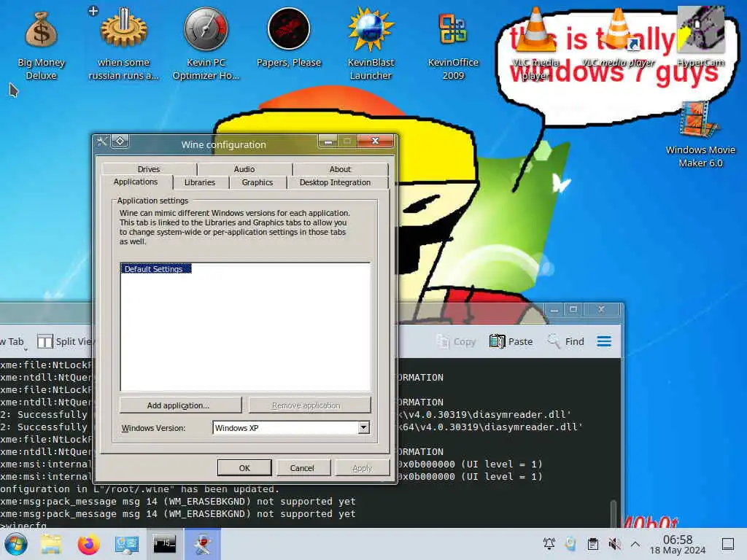Screen dimensions: 747x560
Task: Click the terminal vertical scrollbar
Action: click(613, 513)
